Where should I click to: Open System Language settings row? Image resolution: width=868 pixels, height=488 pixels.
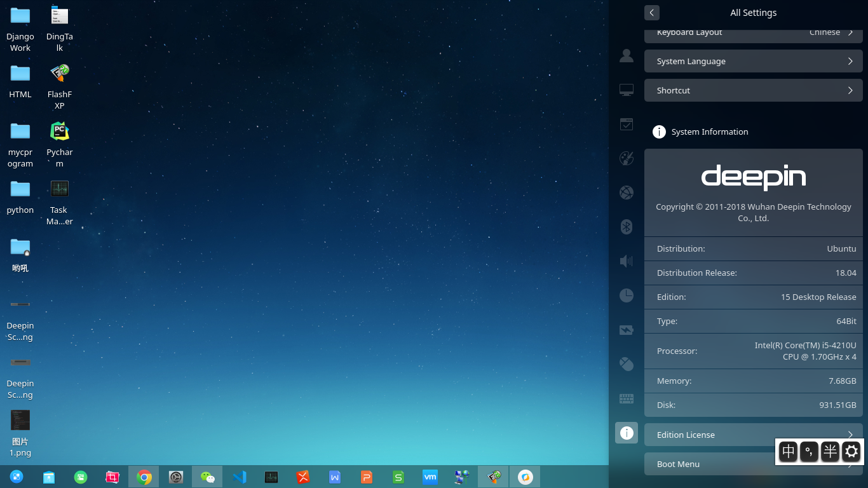[754, 62]
